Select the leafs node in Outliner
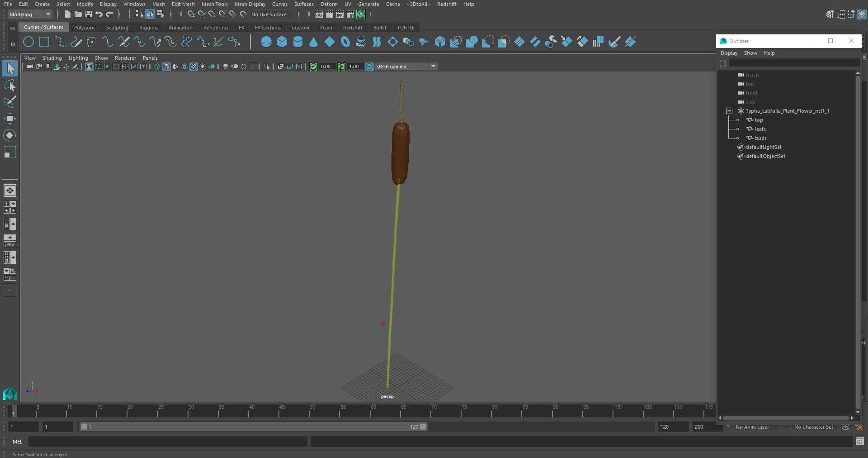Screen dimensions: 868x458 (x=760, y=129)
